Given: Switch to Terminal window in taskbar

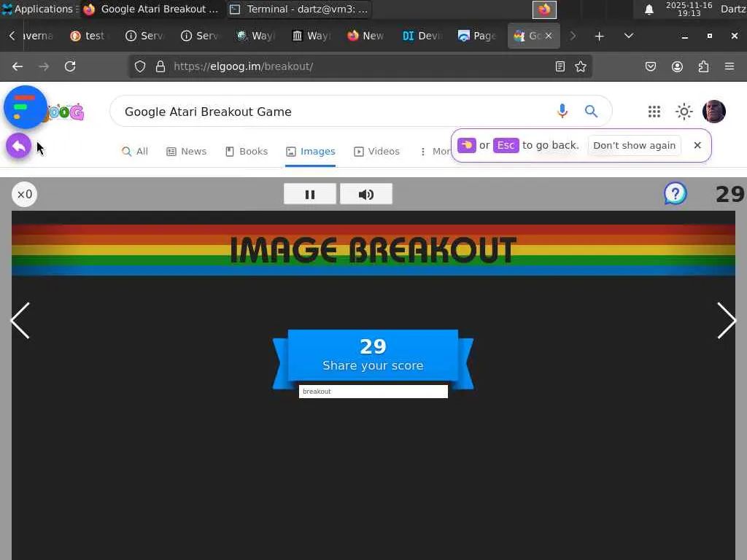Looking at the screenshot, I should pyautogui.click(x=299, y=9).
